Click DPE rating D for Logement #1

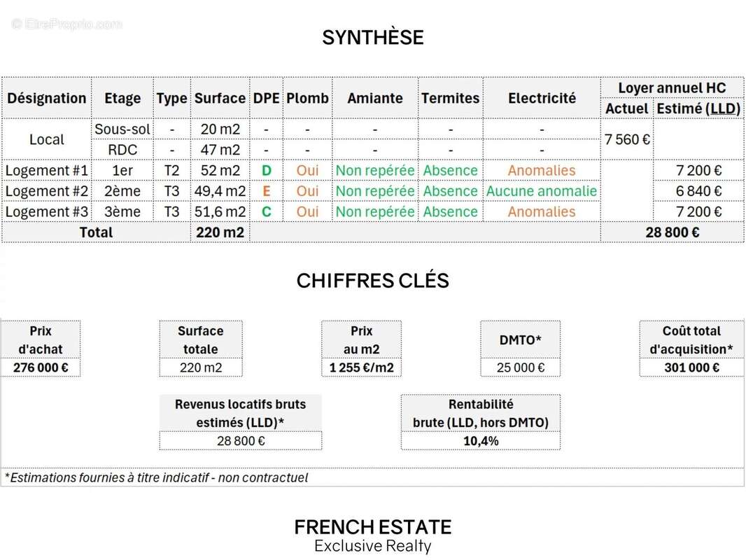[266, 170]
